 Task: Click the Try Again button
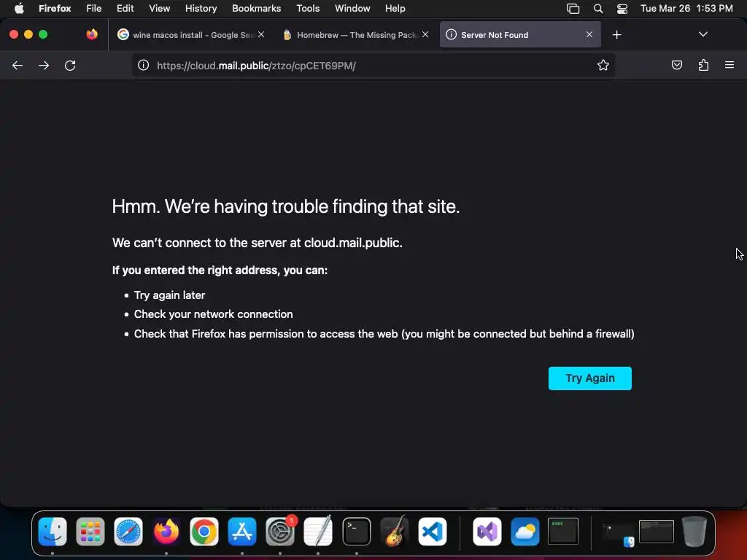tap(589, 378)
